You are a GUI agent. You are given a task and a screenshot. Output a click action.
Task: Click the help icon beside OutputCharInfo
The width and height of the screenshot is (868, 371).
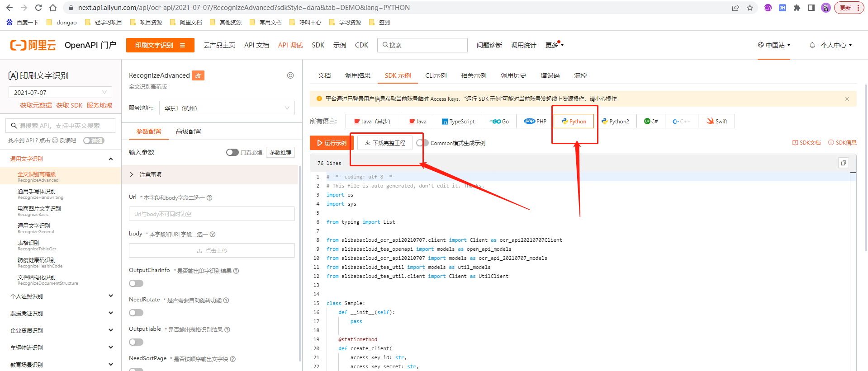pos(236,271)
